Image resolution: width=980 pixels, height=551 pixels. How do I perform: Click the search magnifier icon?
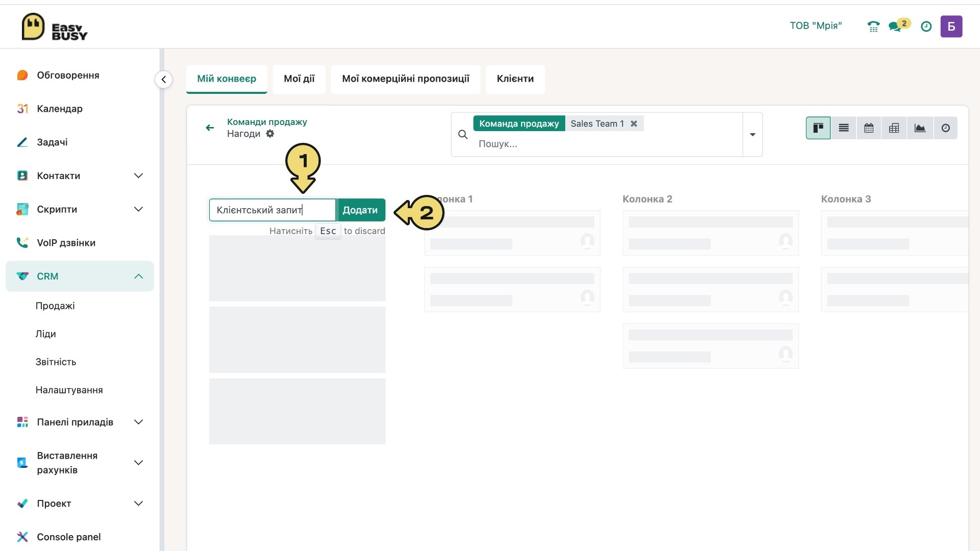(463, 135)
